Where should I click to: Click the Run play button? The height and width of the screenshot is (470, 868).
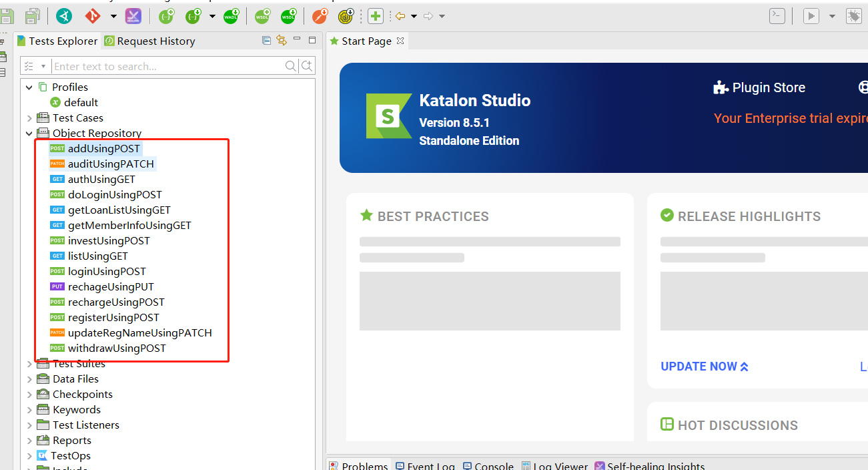tap(811, 16)
